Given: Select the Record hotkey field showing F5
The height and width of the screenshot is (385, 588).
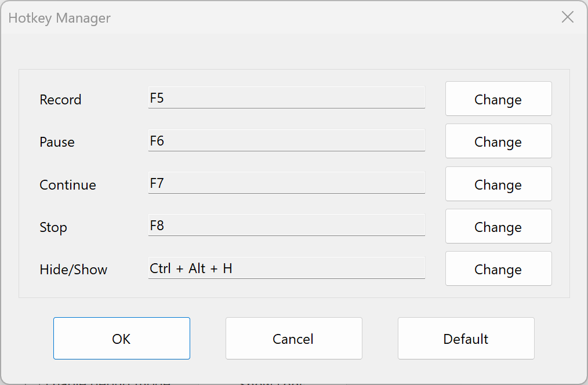Looking at the screenshot, I should (286, 97).
